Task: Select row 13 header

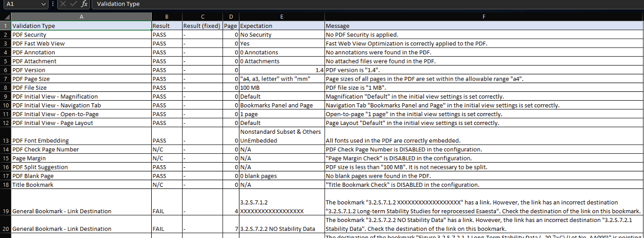Action: coord(5,136)
